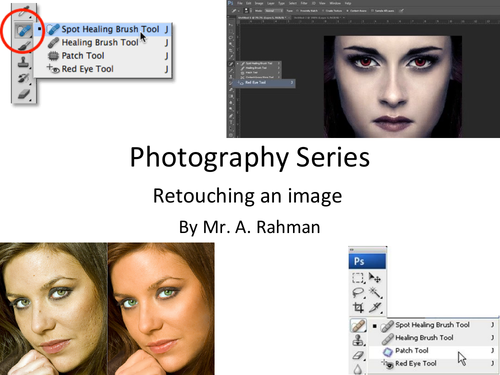Select the History Brush tool in the gray Mac toolbar
This screenshot has width=500, height=375.
[23, 78]
